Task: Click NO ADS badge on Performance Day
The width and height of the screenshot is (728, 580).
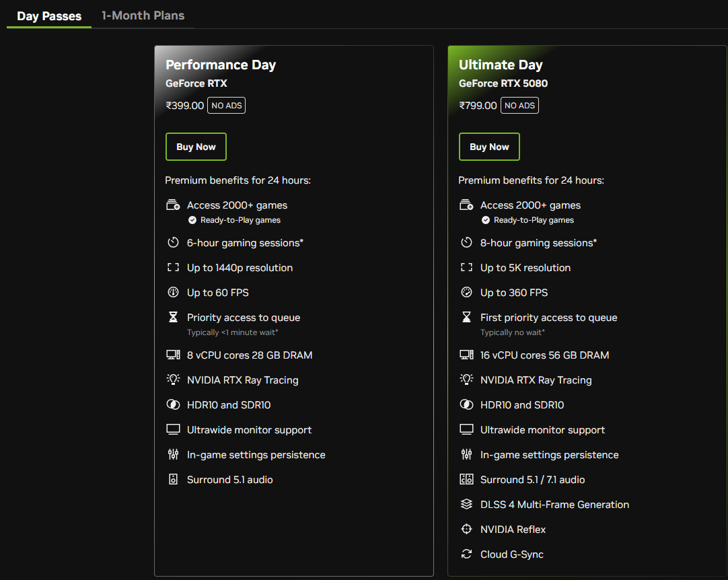Action: coord(227,106)
